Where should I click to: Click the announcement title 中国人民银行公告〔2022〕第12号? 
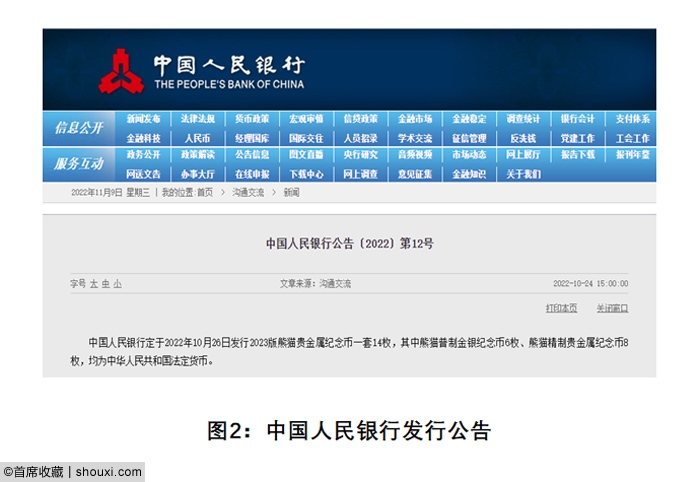350,244
